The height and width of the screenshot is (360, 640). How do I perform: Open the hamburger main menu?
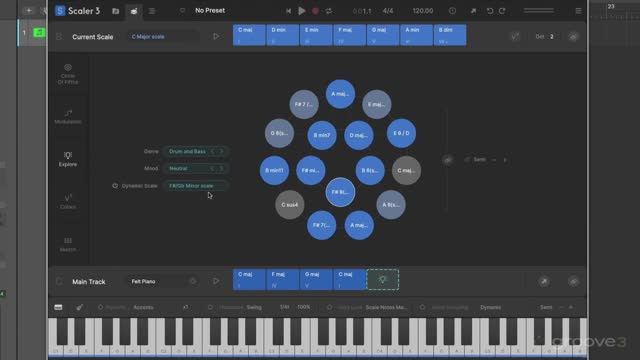578,11
